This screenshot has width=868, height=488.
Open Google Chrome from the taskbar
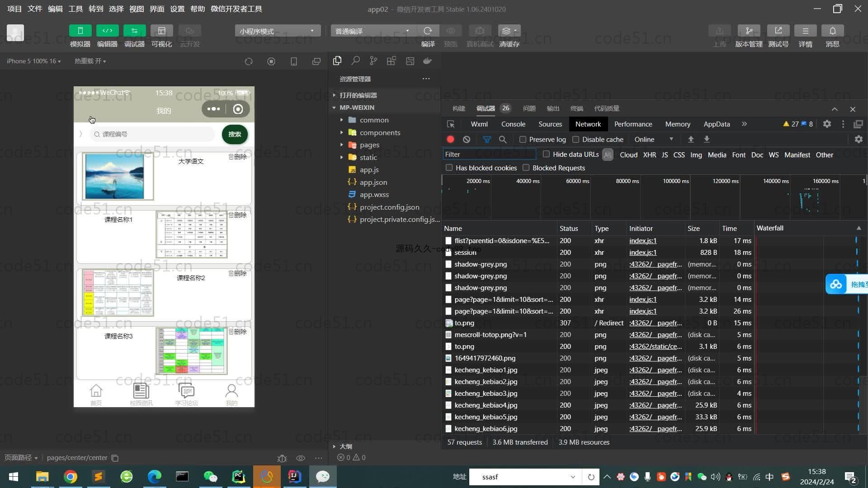point(70,477)
